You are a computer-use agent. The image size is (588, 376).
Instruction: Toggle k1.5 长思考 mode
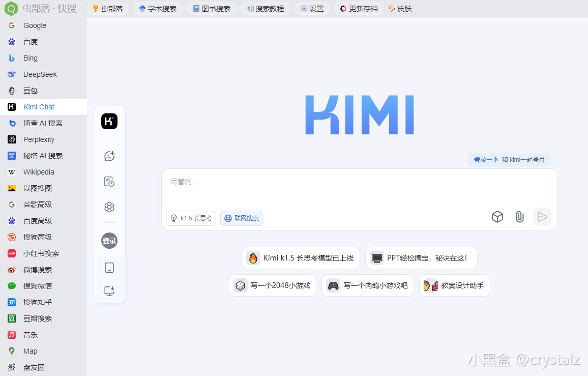(x=191, y=218)
